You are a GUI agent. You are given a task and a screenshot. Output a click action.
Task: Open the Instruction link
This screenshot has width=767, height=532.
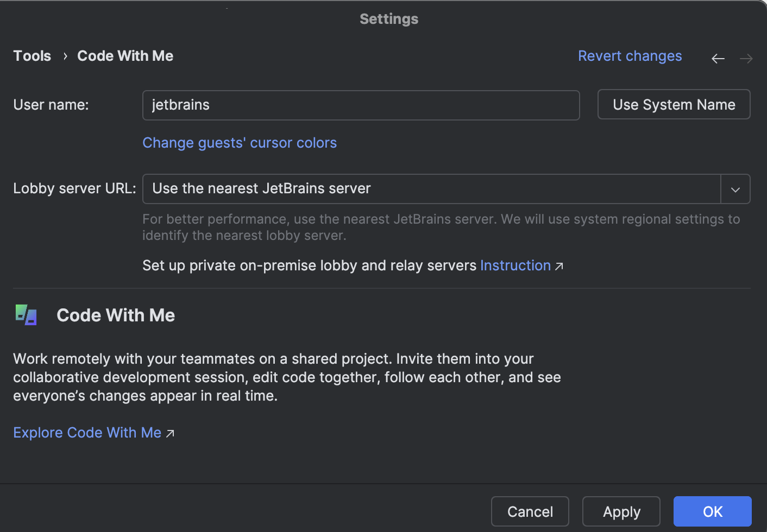[515, 265]
